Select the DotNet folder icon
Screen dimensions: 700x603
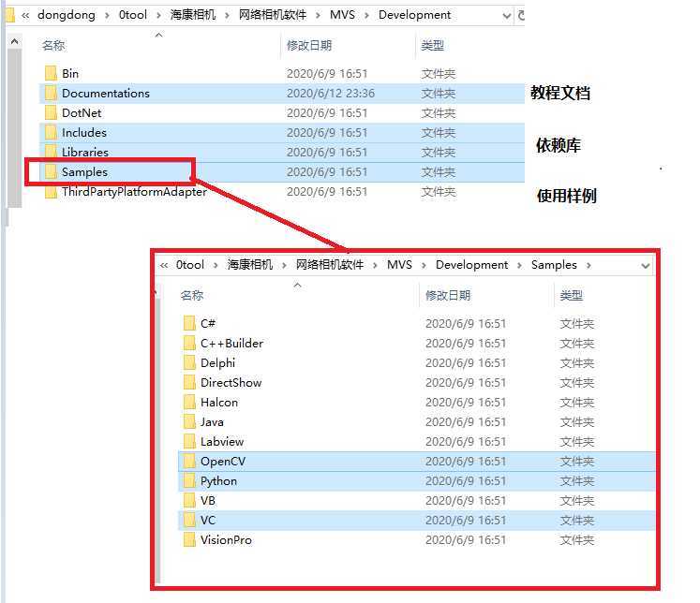51,112
